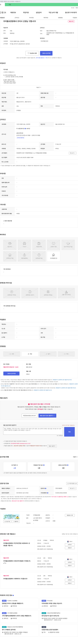Open 채용정보 이력 for the company
The width and height of the screenshot is (78, 644).
[70, 515]
